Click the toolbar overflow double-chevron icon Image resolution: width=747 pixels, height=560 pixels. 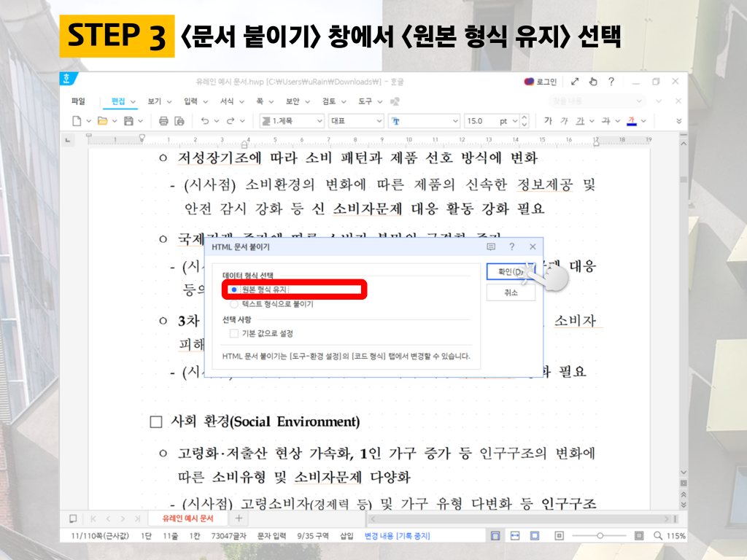(x=679, y=121)
